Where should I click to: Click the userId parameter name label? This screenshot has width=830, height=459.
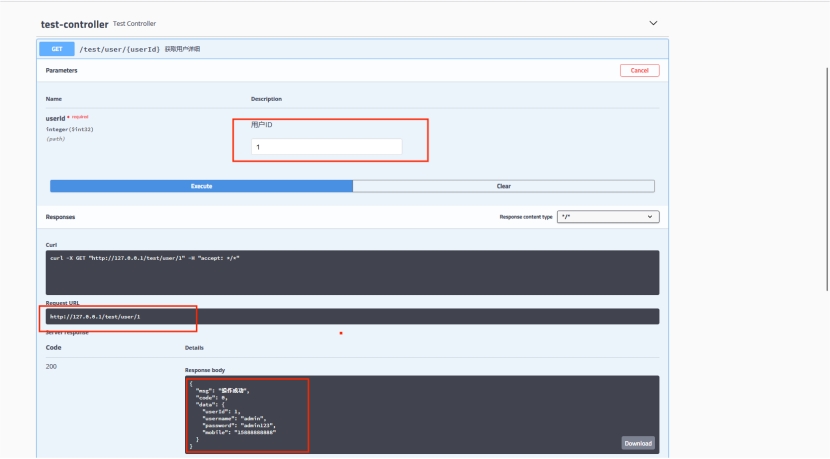[55, 118]
